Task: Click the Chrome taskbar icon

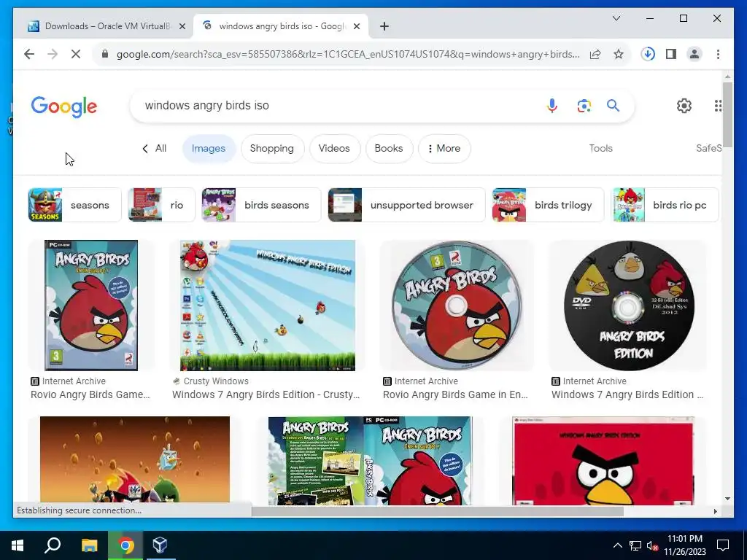Action: 125,545
